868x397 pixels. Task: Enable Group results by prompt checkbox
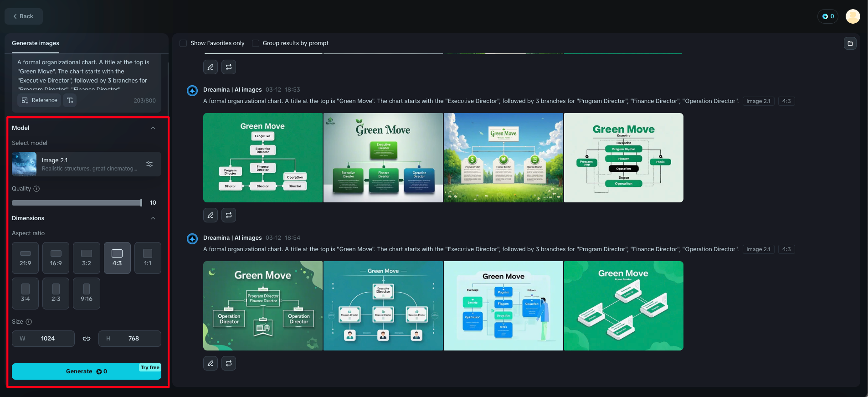(256, 43)
